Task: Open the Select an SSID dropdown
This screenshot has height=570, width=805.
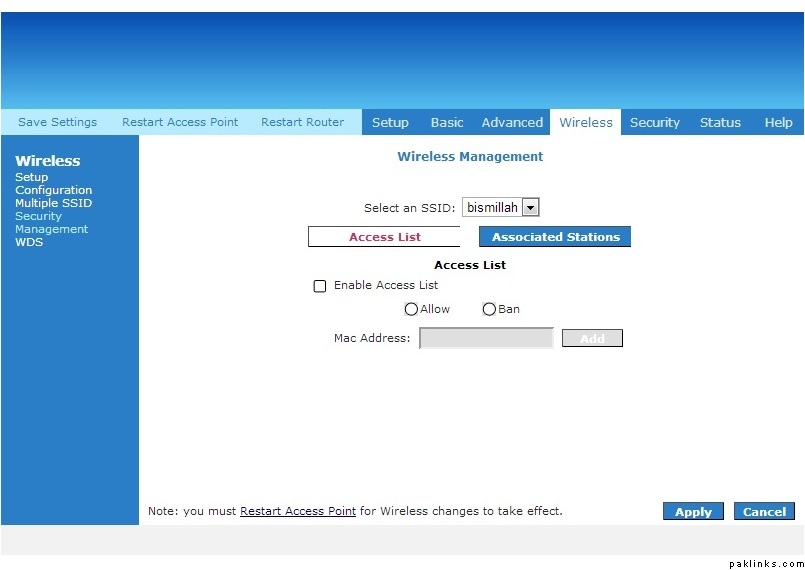Action: click(530, 208)
